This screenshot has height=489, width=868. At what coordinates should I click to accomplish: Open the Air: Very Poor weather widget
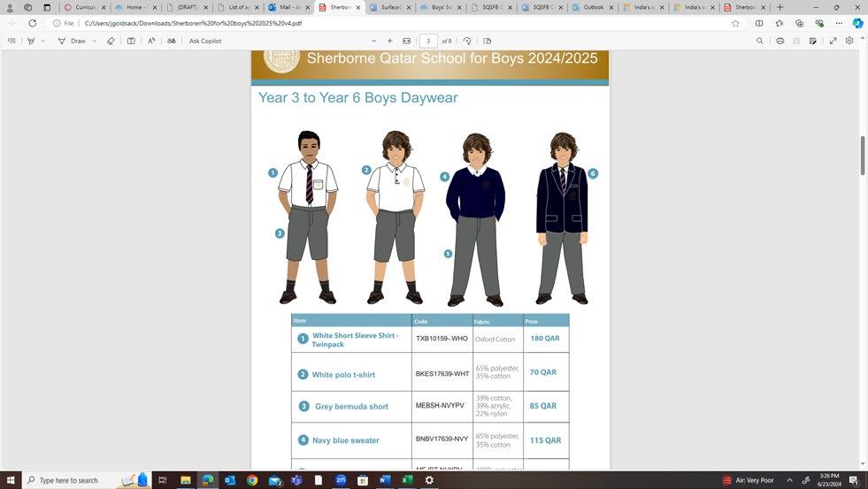[748, 480]
